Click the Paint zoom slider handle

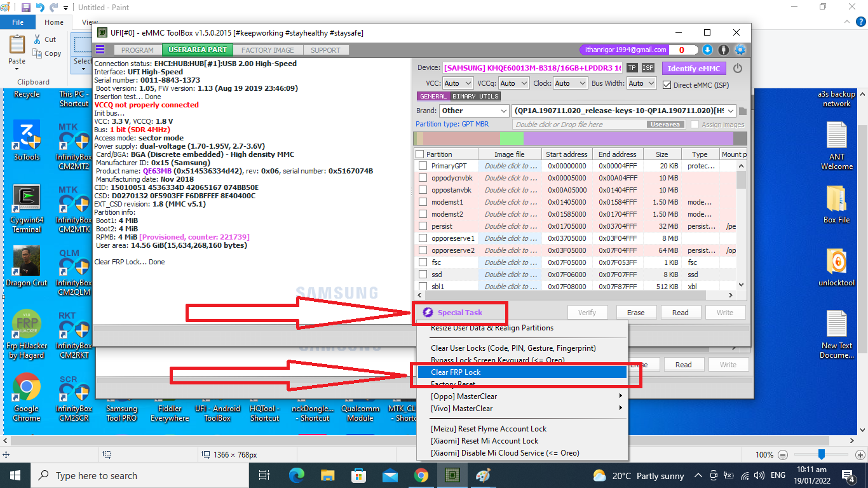822,454
